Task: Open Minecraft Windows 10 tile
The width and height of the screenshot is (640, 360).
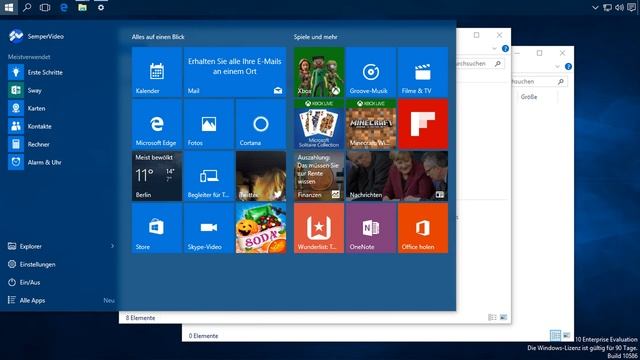Action: click(x=371, y=124)
